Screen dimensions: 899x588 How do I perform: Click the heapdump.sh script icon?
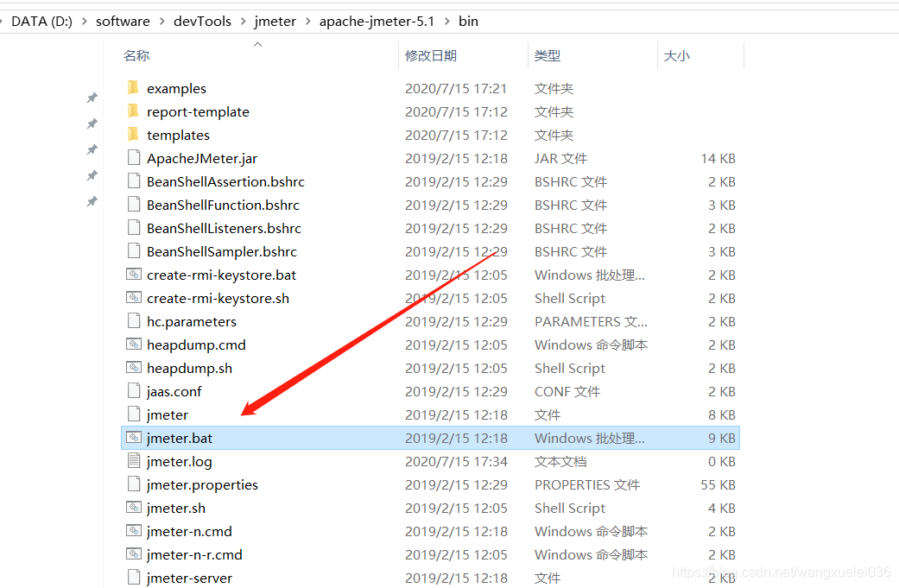(x=134, y=368)
